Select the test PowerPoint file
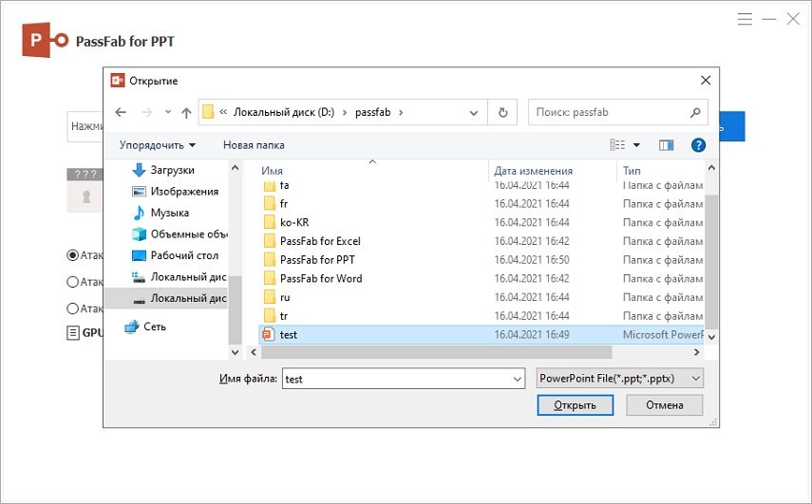Image resolution: width=812 pixels, height=504 pixels. click(289, 334)
